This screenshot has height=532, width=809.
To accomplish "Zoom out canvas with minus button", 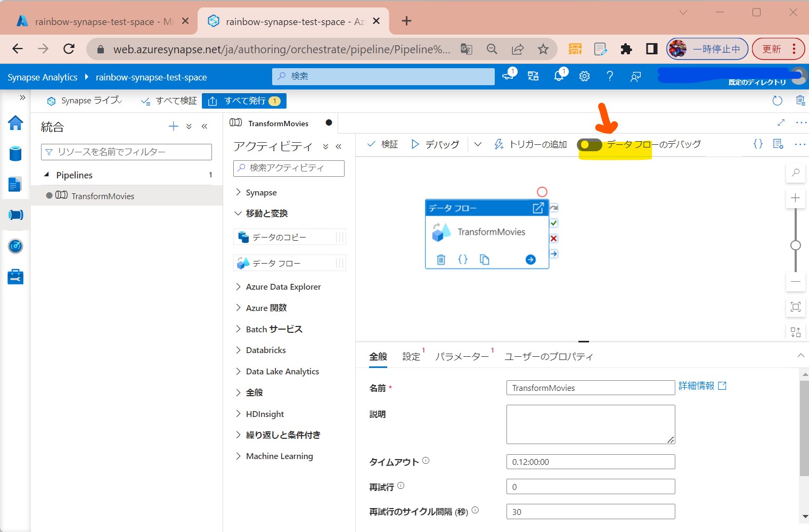I will click(796, 281).
